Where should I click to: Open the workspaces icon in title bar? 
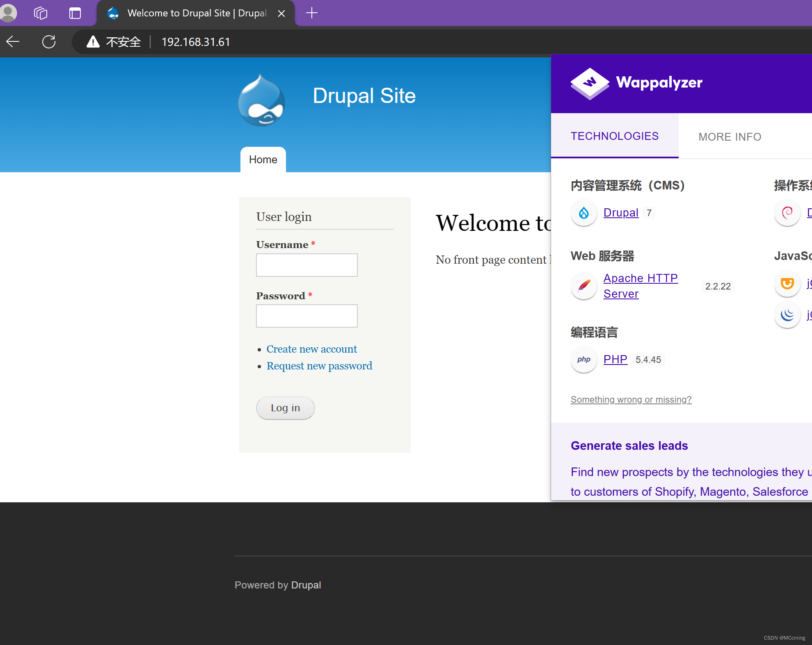coord(41,13)
